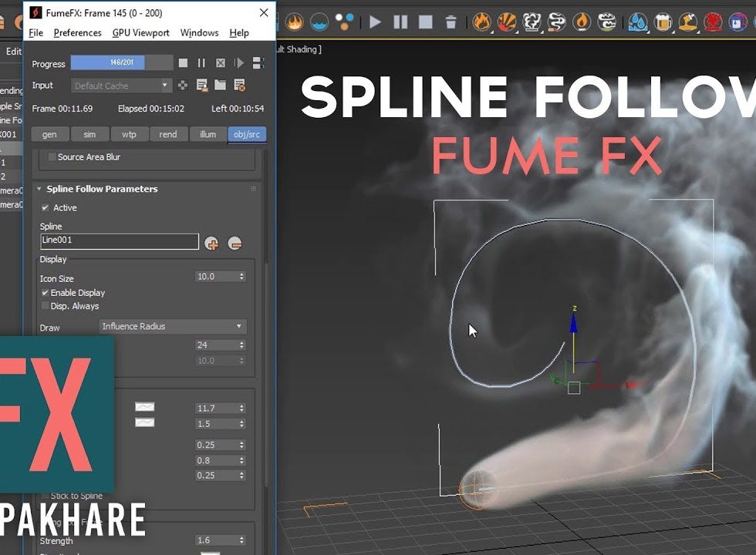756x555 pixels.
Task: Click the cache list with lock icon
Action: (x=202, y=86)
